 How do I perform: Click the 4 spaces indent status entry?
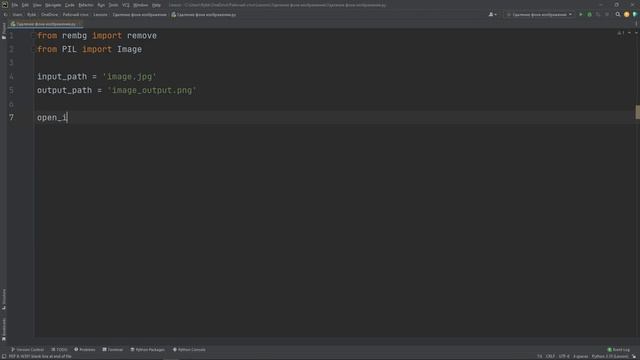pos(580,356)
